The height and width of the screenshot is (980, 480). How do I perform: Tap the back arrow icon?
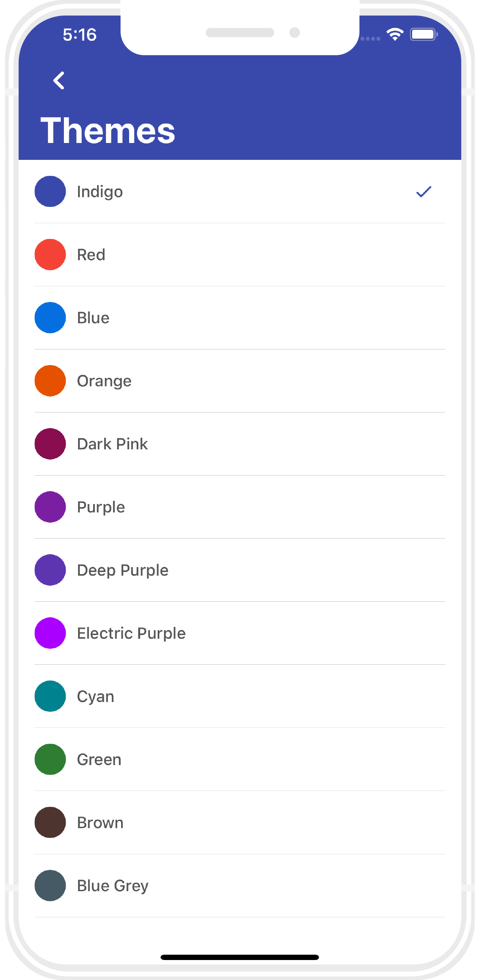tap(59, 80)
